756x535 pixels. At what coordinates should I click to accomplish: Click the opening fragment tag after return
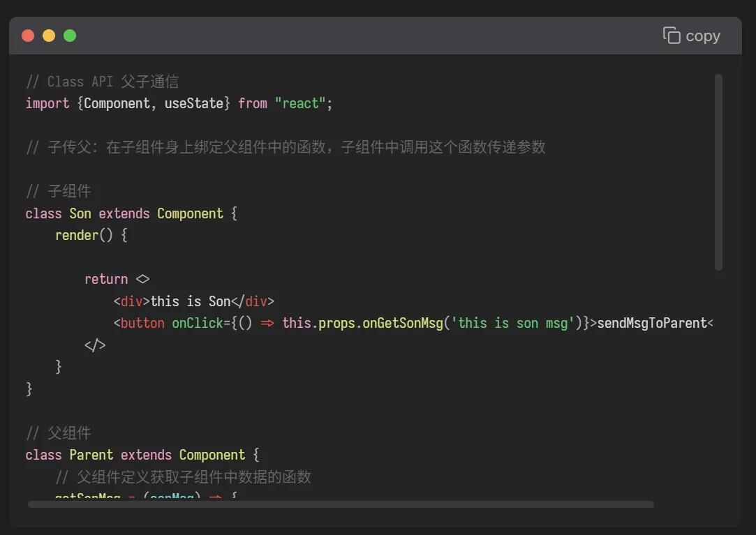tap(142, 279)
